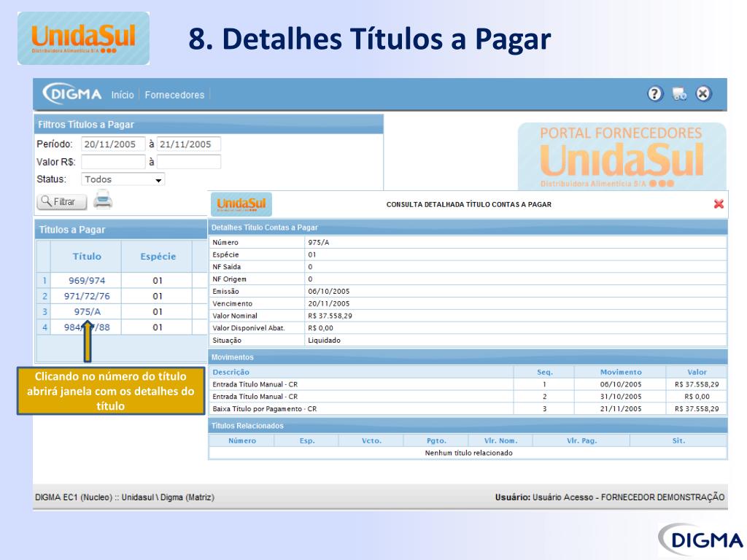Click the maximum Valor R$ field
747x560 pixels.
pos(189,162)
